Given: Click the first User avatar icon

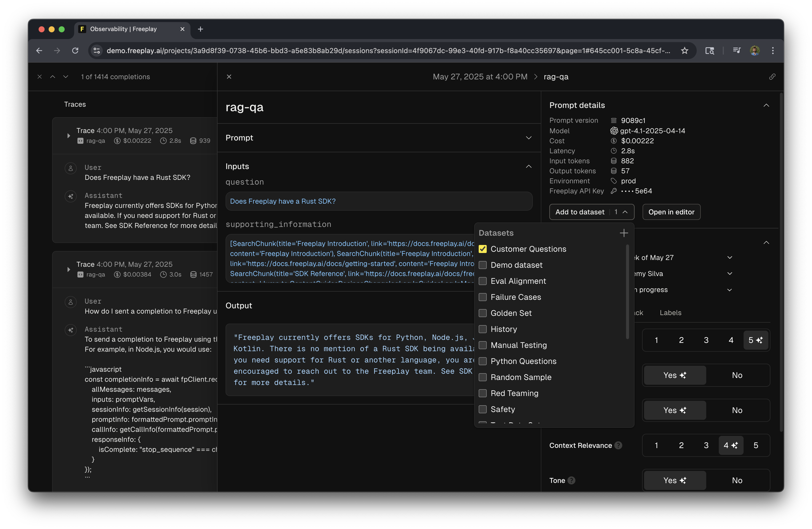Looking at the screenshot, I should 71,168.
